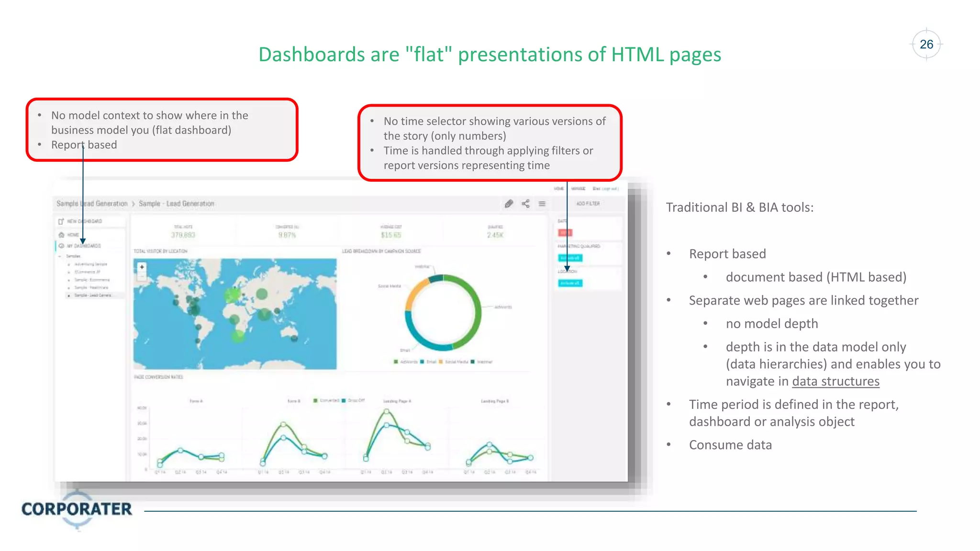Click the Sample Lead Generation breadcrumb

point(92,204)
